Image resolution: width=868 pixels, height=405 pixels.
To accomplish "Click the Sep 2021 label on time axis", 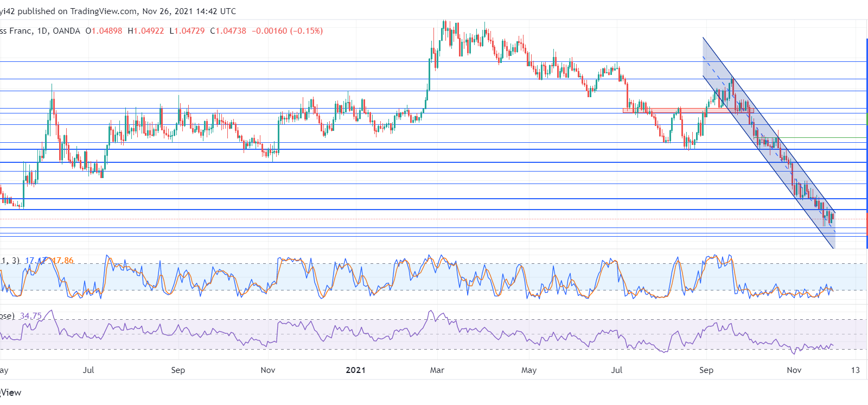I will tap(706, 370).
